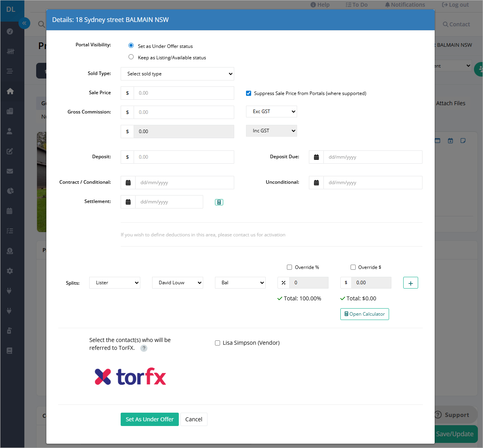The width and height of the screenshot is (483, 448).
Task: Uncheck Suppress Sale Price from Portals
Action: tap(248, 93)
